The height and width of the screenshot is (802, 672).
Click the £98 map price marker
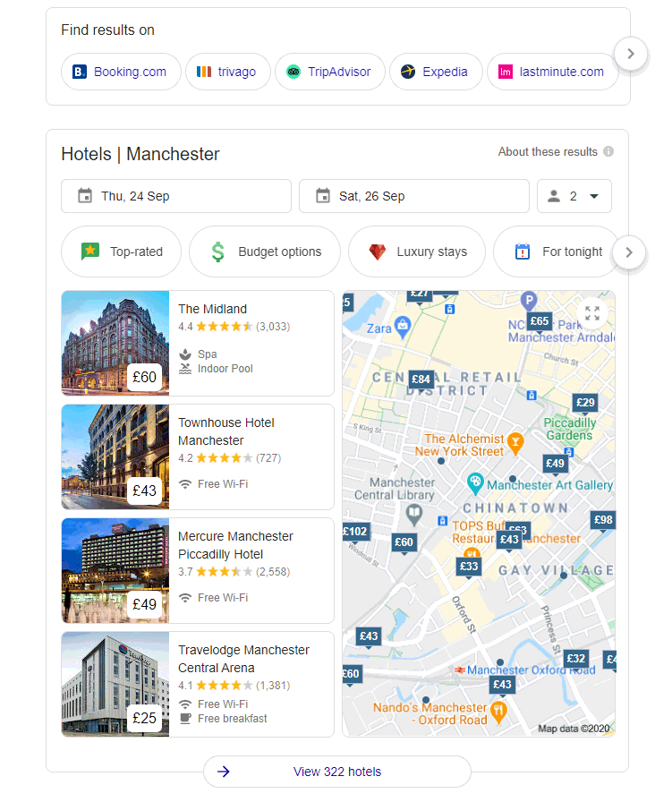tap(603, 520)
